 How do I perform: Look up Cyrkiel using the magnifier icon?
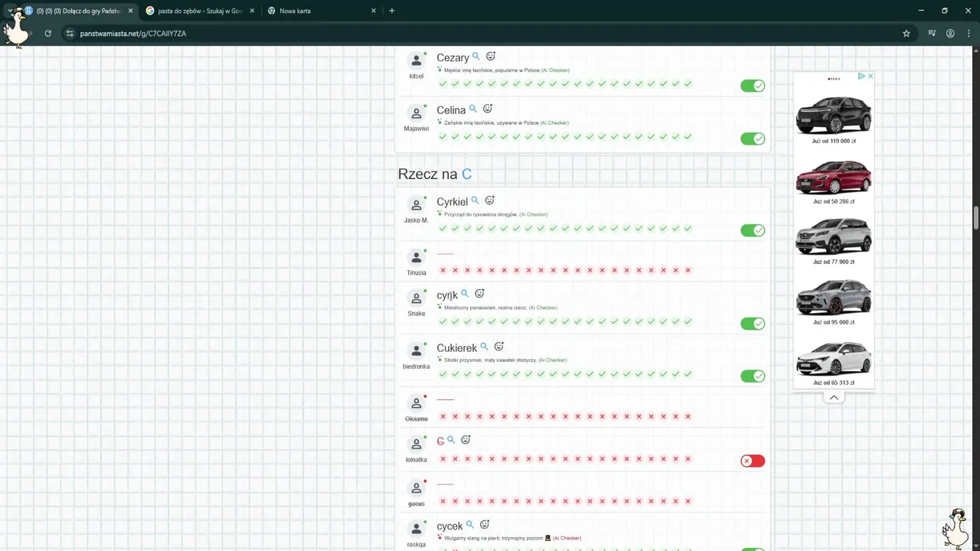pyautogui.click(x=475, y=201)
